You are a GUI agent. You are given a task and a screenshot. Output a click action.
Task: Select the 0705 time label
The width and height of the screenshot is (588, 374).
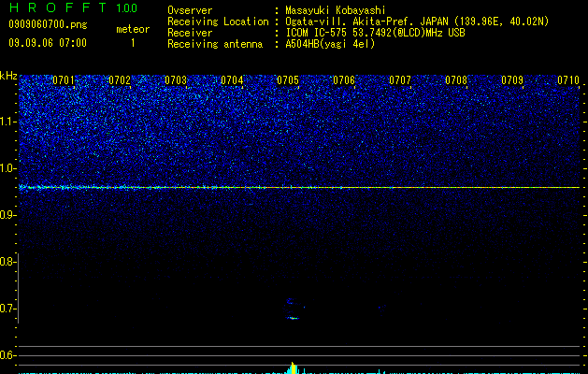tap(288, 80)
